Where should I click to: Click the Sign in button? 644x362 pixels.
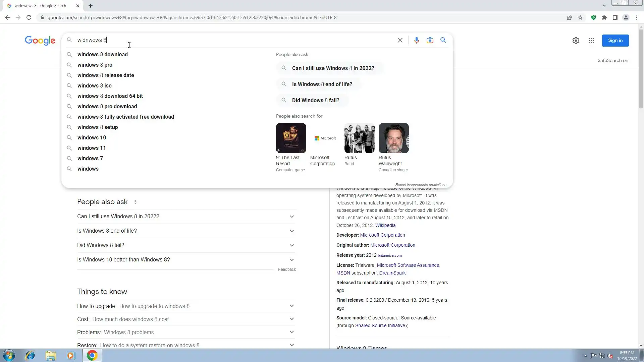(x=615, y=41)
